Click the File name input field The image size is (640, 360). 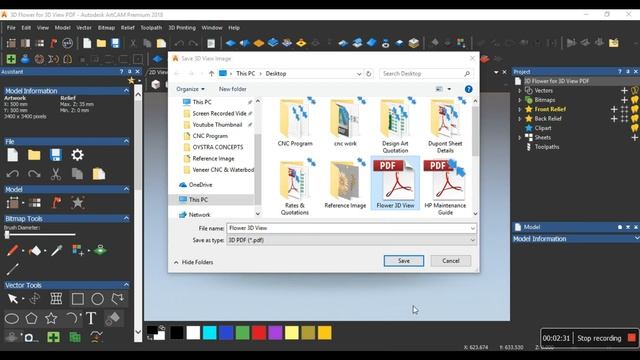[x=348, y=228]
